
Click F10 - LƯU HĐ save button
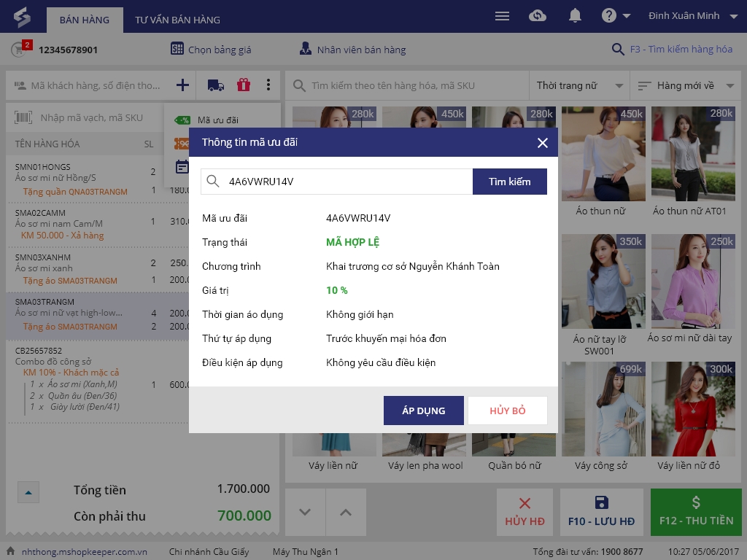pos(601,513)
